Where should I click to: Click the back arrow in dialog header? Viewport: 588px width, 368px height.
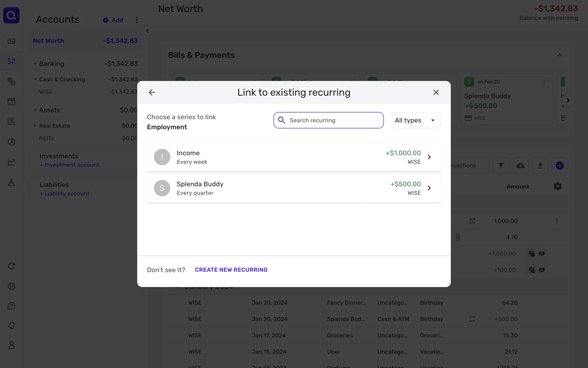152,92
